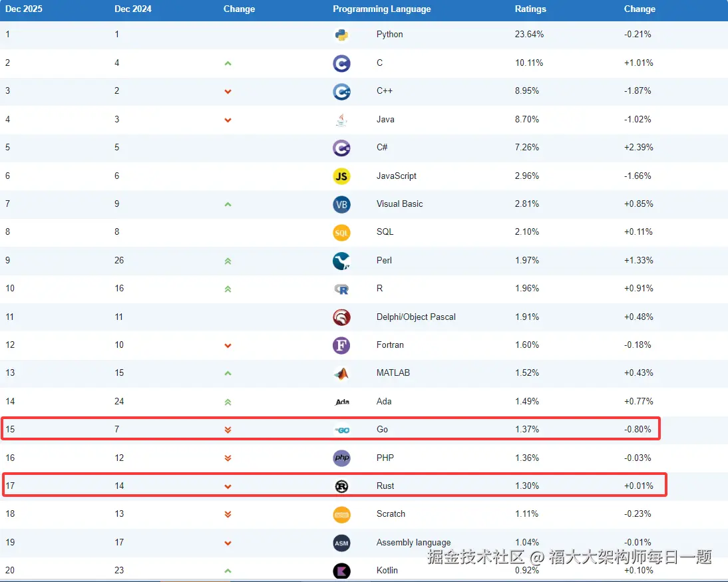Click the Scratch language name
Screen dimensions: 728x582
pyautogui.click(x=391, y=513)
